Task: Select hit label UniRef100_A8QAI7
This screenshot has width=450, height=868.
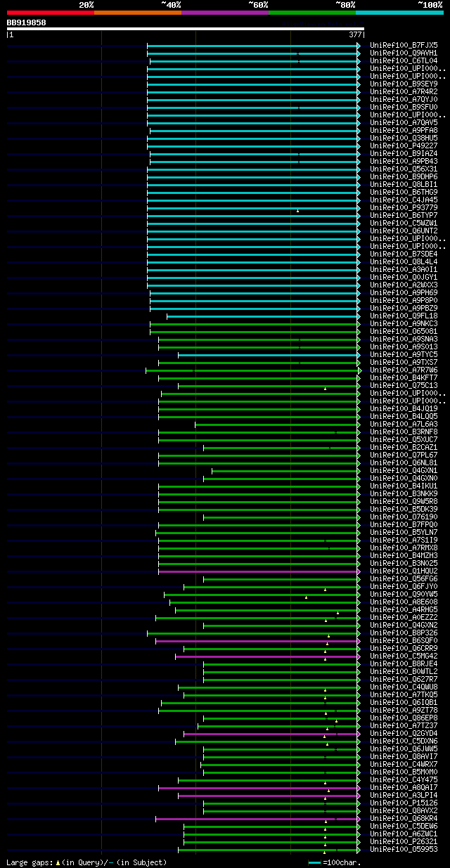Action: pos(404,787)
